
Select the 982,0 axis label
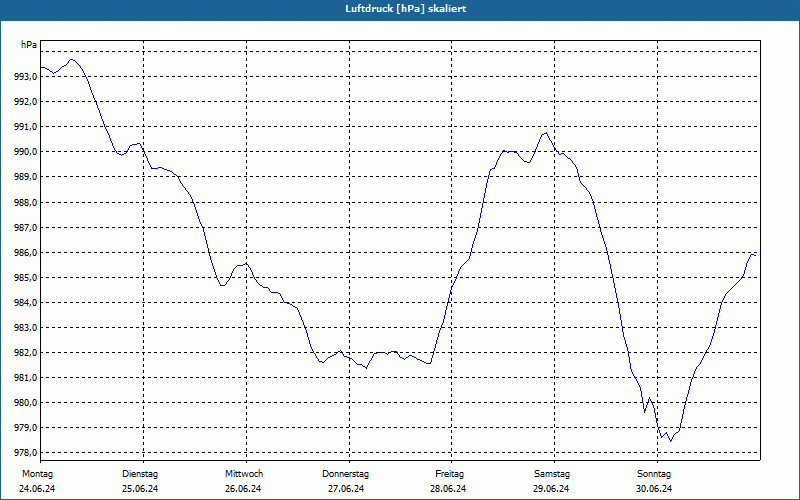pos(26,353)
